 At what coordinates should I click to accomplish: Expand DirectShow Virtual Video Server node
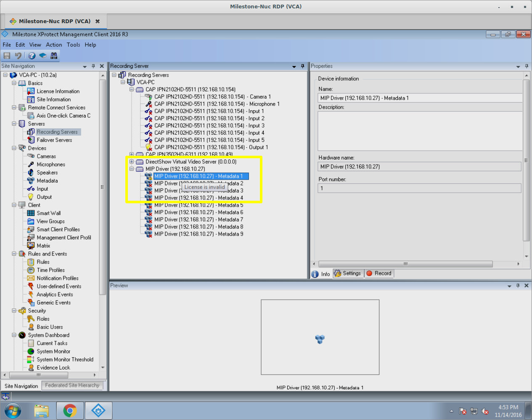132,162
